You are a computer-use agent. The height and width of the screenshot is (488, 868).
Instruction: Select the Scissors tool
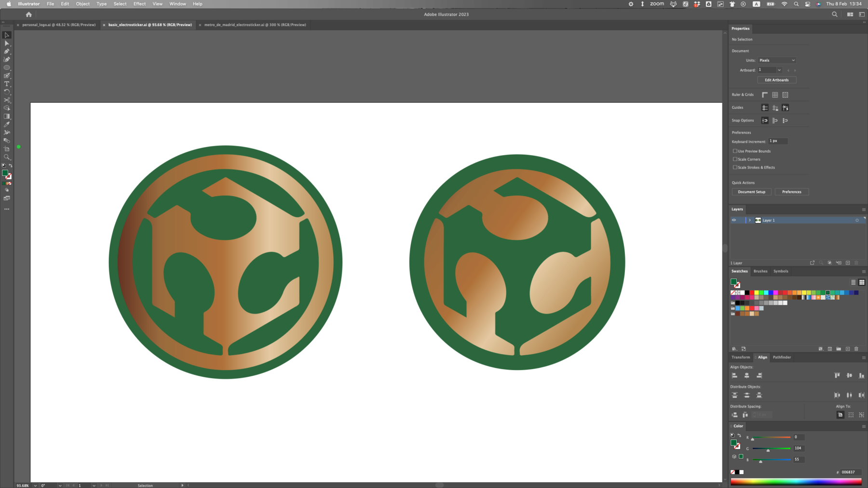pyautogui.click(x=7, y=100)
